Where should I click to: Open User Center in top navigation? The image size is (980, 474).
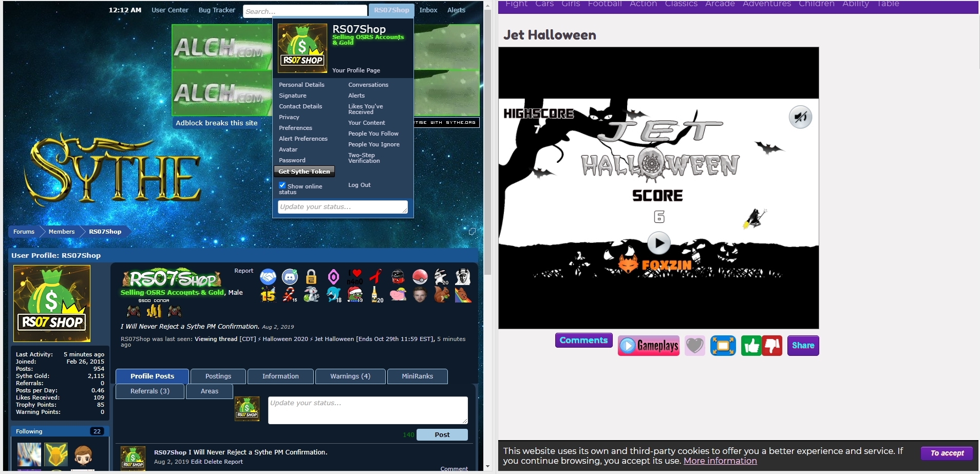coord(170,10)
